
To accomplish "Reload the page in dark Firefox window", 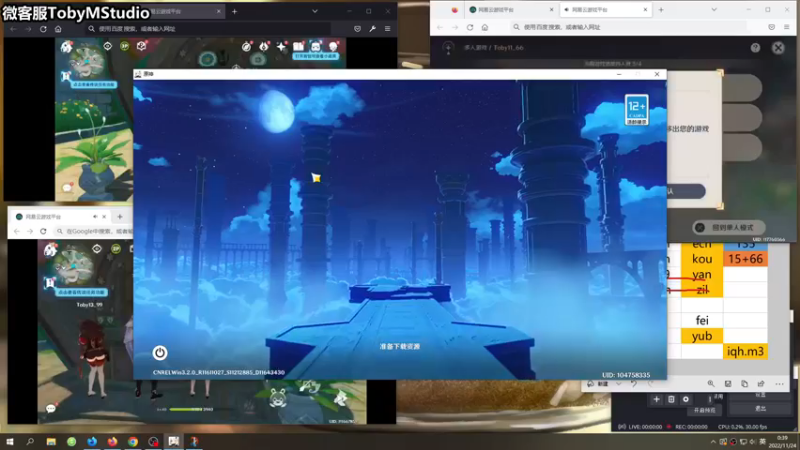I will pos(43,29).
